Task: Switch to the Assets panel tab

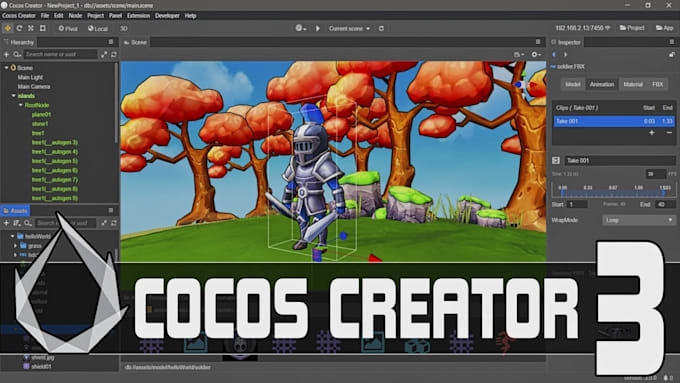Action: (15, 210)
